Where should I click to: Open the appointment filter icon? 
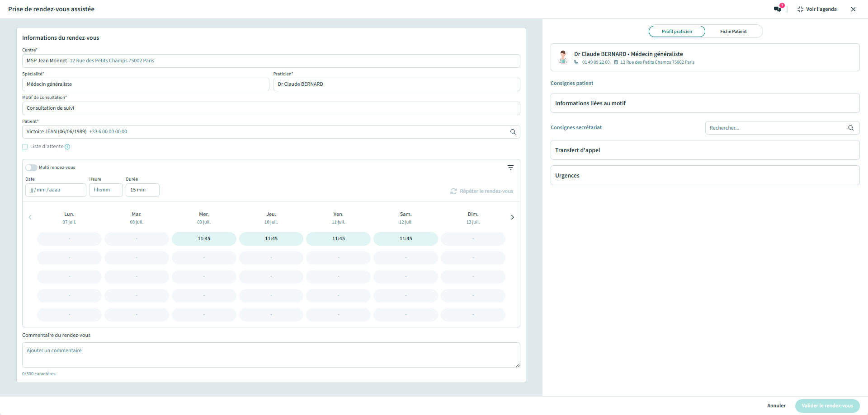pyautogui.click(x=510, y=168)
